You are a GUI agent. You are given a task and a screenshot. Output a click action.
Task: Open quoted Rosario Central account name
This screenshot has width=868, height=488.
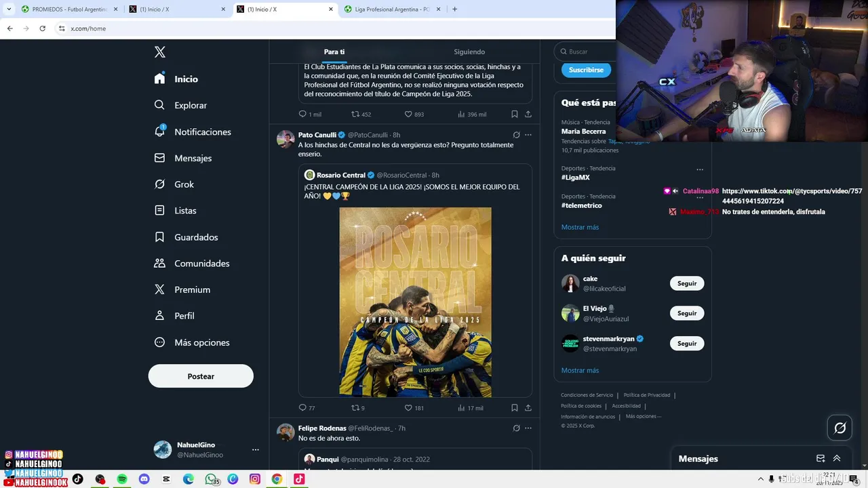[x=341, y=175]
